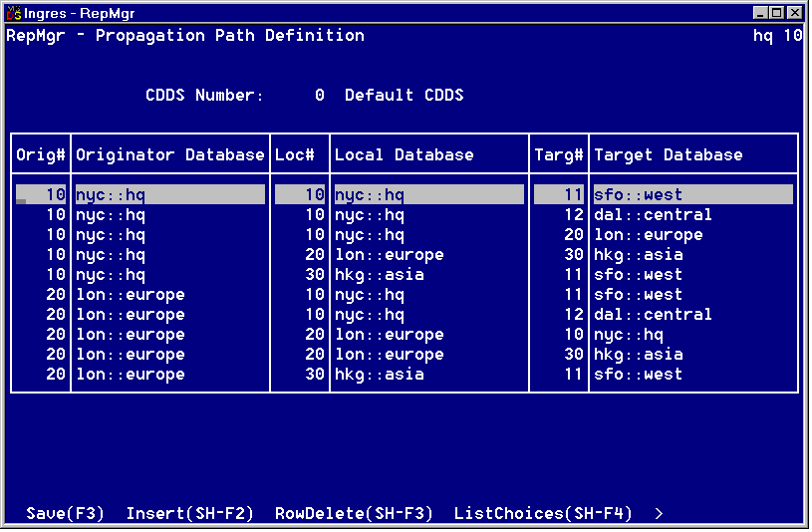Maximize the Ingres RepMgr window
Viewport: 812px width, 532px height.
click(777, 13)
